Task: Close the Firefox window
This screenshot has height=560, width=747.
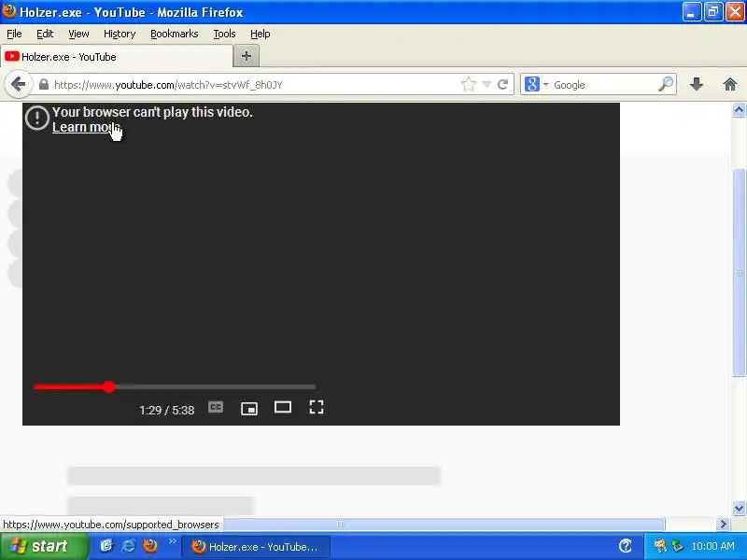Action: 735,12
